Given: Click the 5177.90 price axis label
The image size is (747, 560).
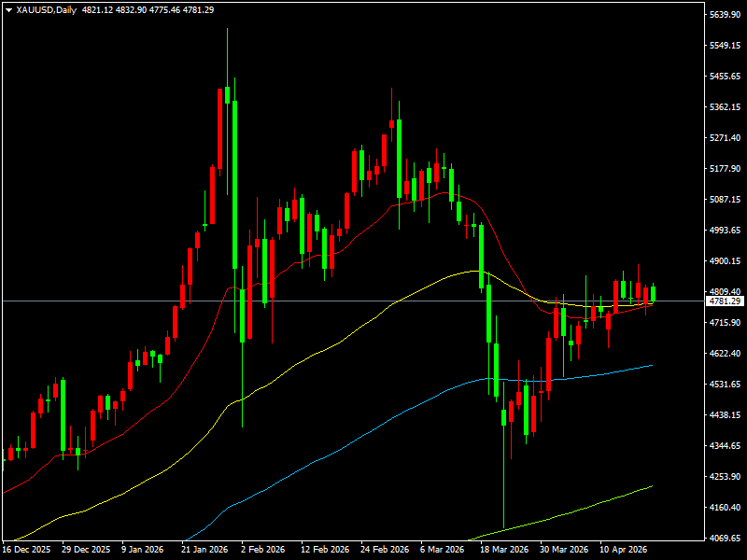Looking at the screenshot, I should tap(726, 169).
